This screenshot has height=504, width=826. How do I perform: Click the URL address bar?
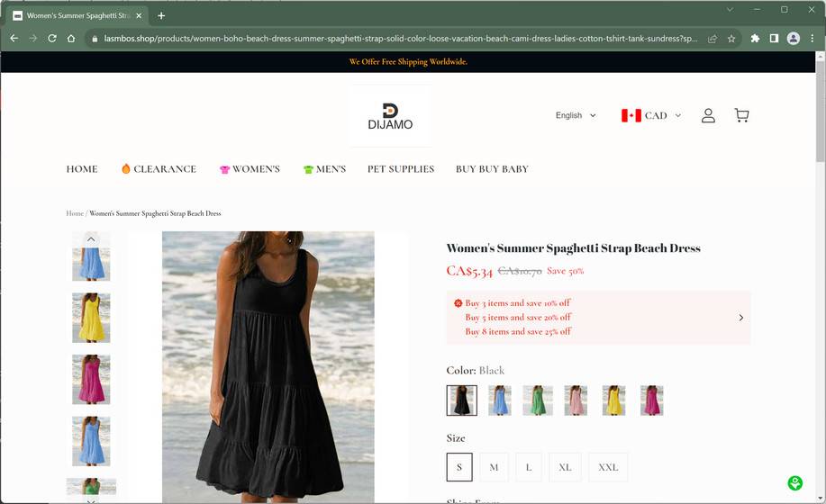coord(400,39)
